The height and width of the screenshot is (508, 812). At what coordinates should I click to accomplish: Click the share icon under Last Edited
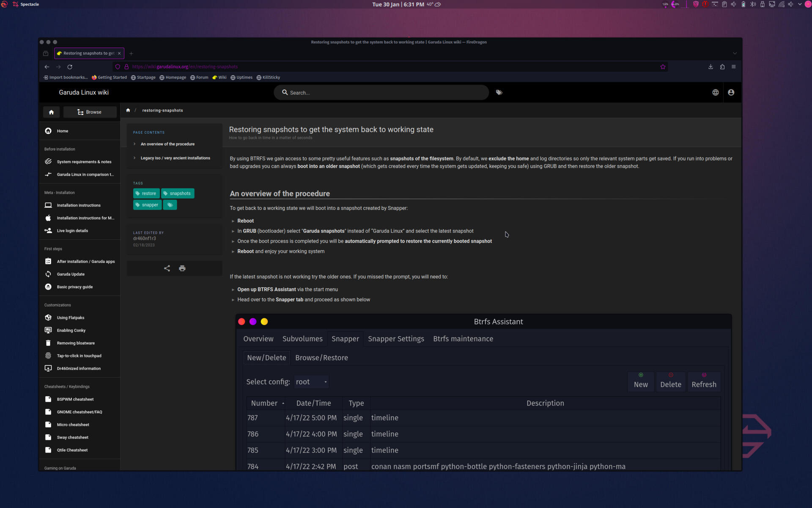tap(167, 268)
